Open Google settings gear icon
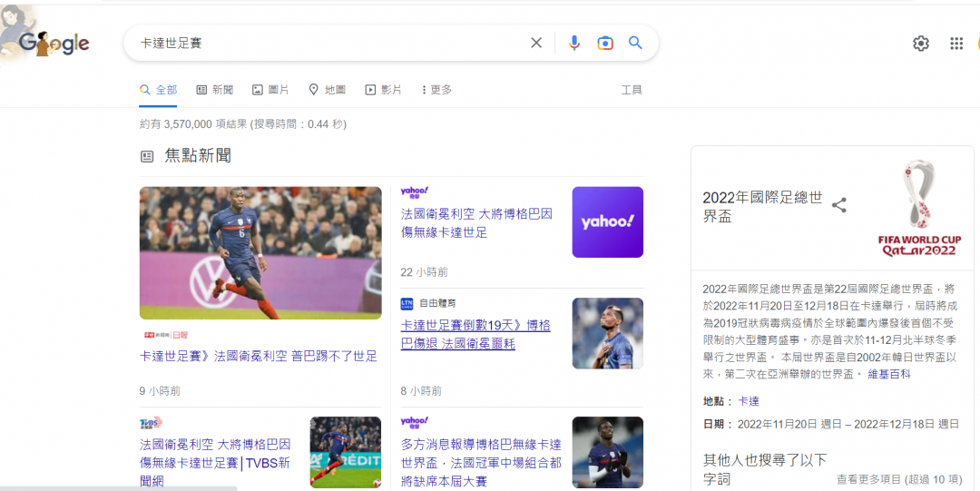This screenshot has width=980, height=491. click(921, 44)
